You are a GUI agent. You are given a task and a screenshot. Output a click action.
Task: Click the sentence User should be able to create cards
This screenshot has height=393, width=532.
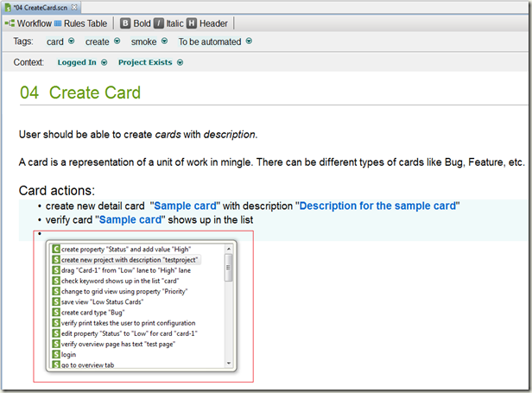(x=138, y=135)
